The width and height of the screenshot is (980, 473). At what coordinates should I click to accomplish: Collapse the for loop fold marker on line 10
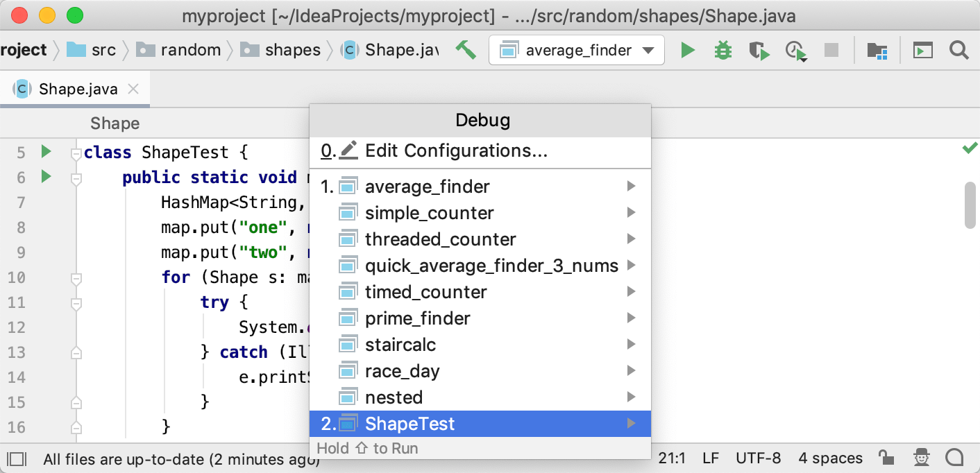click(x=76, y=279)
